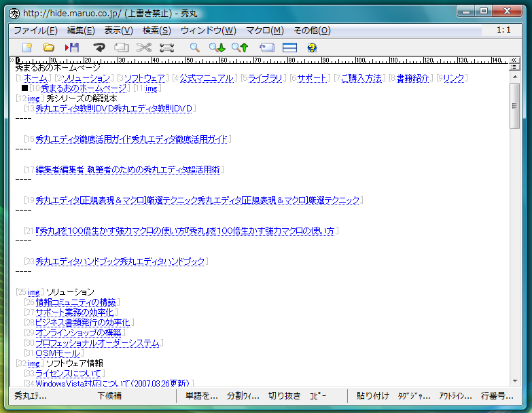
Task: Click the vertical scrollbar thumb
Action: click(x=515, y=106)
